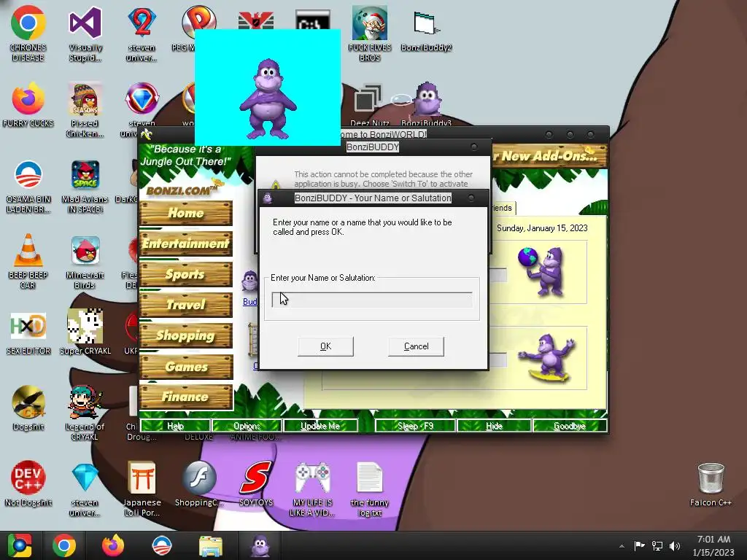
Task: Focus the Name or Salutation input field
Action: coord(372,300)
